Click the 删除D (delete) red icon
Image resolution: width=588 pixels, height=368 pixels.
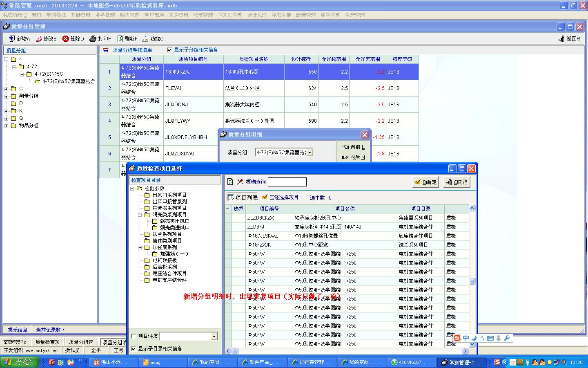[x=66, y=39]
